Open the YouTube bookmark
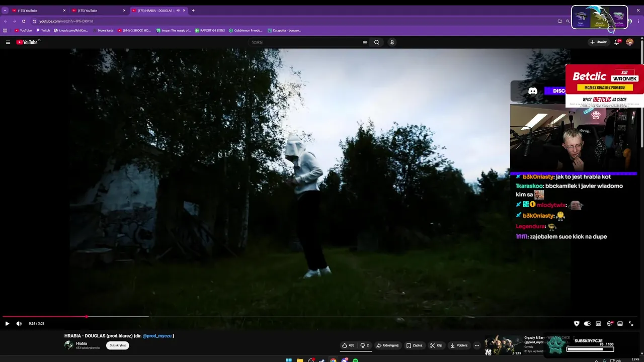 click(23, 30)
